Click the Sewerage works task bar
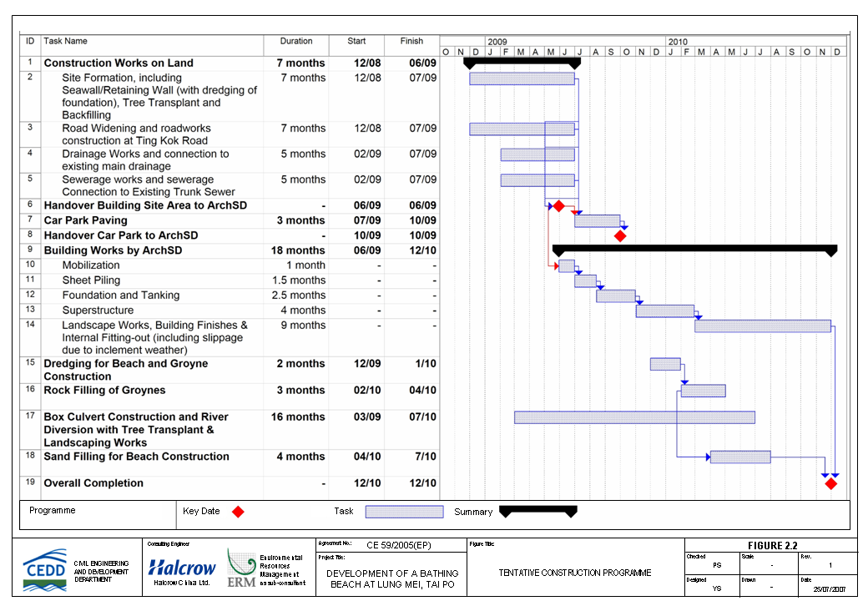 point(537,179)
